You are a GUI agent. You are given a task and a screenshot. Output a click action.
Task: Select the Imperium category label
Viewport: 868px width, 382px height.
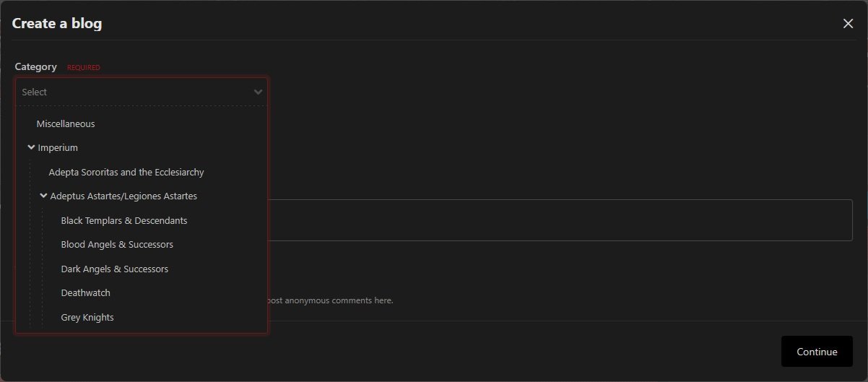[x=58, y=147]
